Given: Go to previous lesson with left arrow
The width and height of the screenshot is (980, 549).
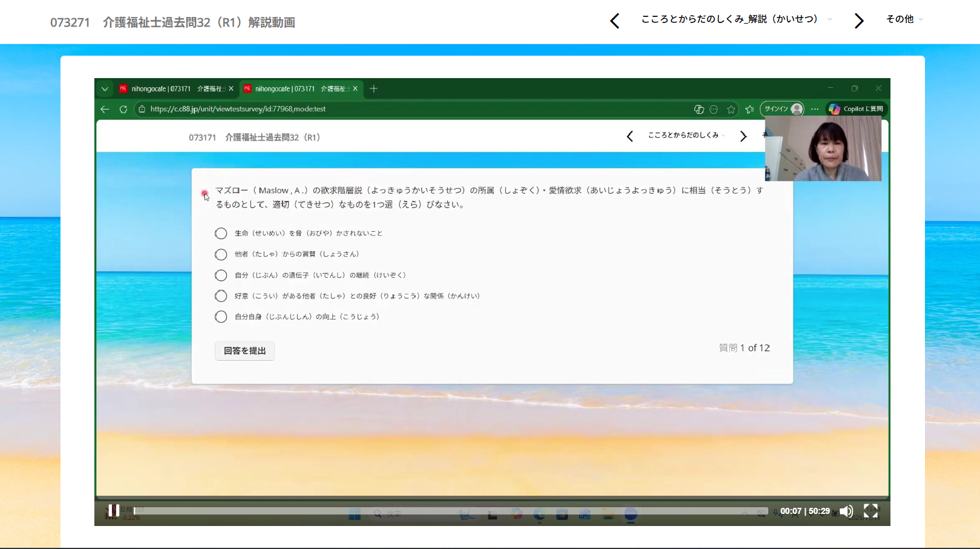Looking at the screenshot, I should (615, 21).
